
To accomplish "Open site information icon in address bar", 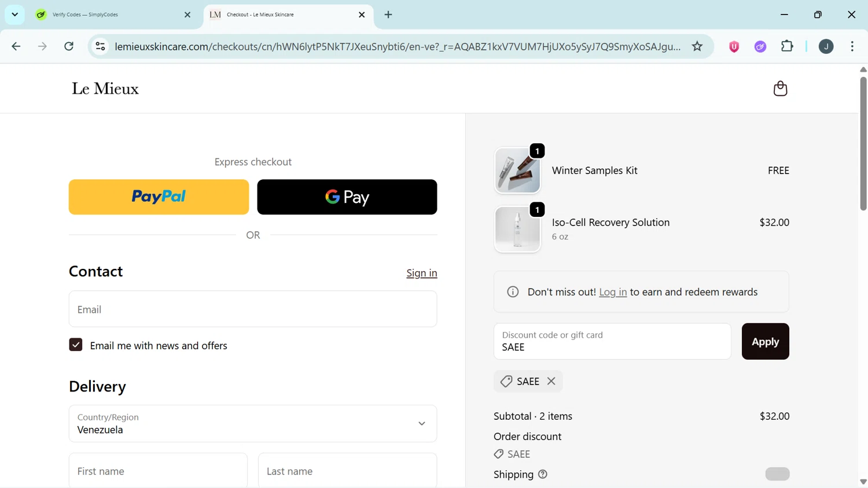I will click(x=100, y=46).
